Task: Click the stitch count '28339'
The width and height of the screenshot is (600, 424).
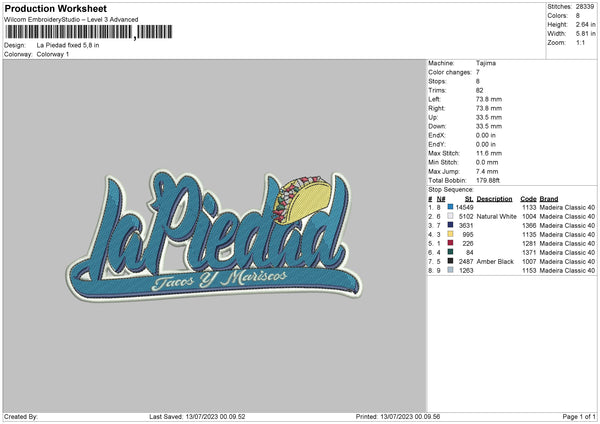Action: 585,7
